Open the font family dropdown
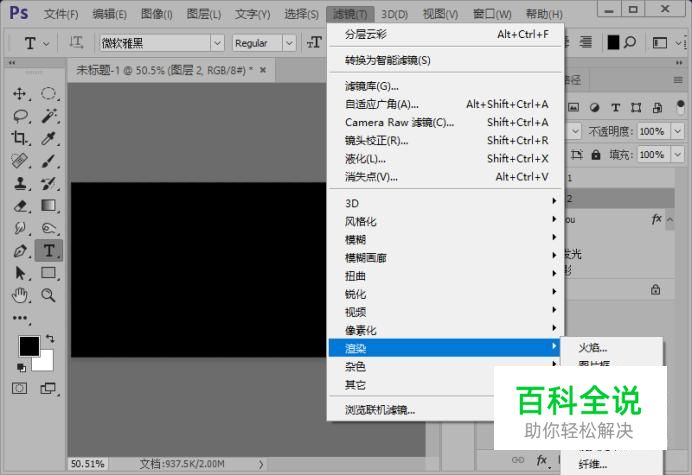The image size is (692, 475). tap(217, 43)
